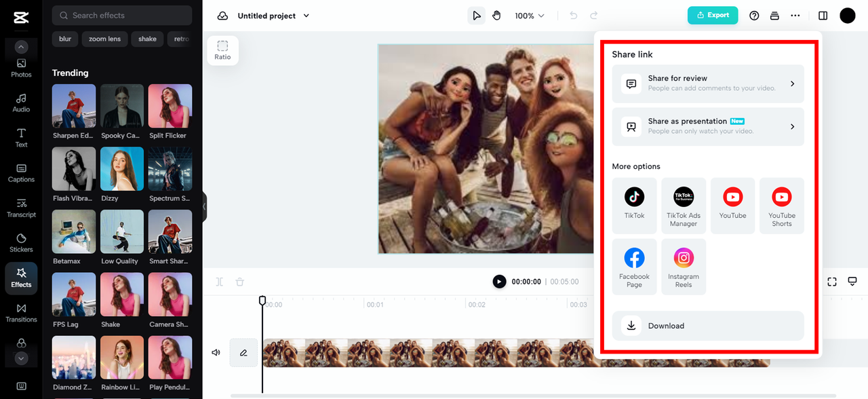The width and height of the screenshot is (868, 399).
Task: Share to Instagram Reels
Action: (x=684, y=267)
